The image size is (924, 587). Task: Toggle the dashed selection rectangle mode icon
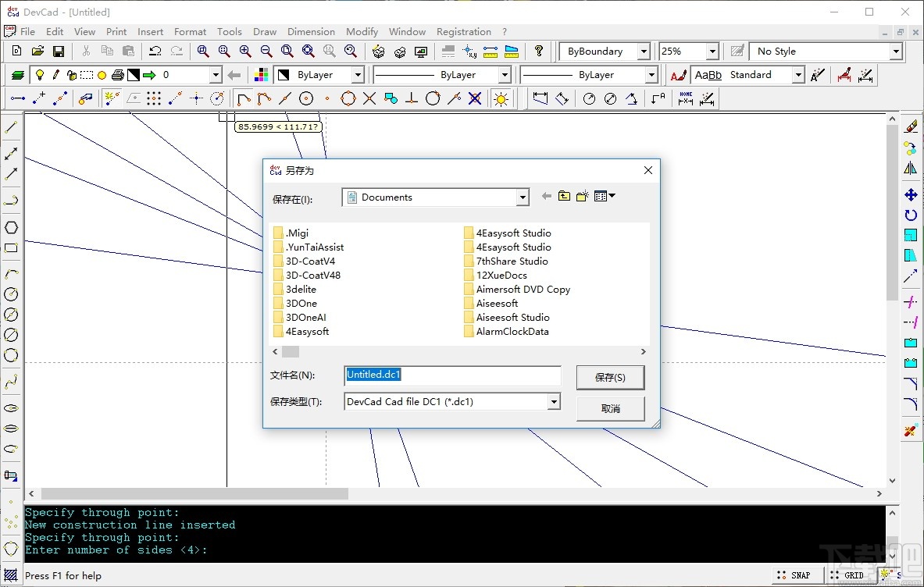[x=86, y=75]
